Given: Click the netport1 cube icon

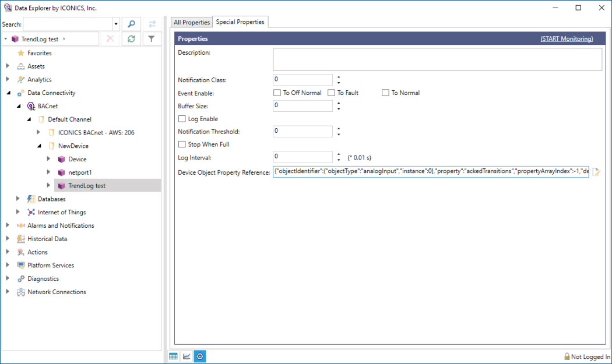Looking at the screenshot, I should tap(62, 172).
